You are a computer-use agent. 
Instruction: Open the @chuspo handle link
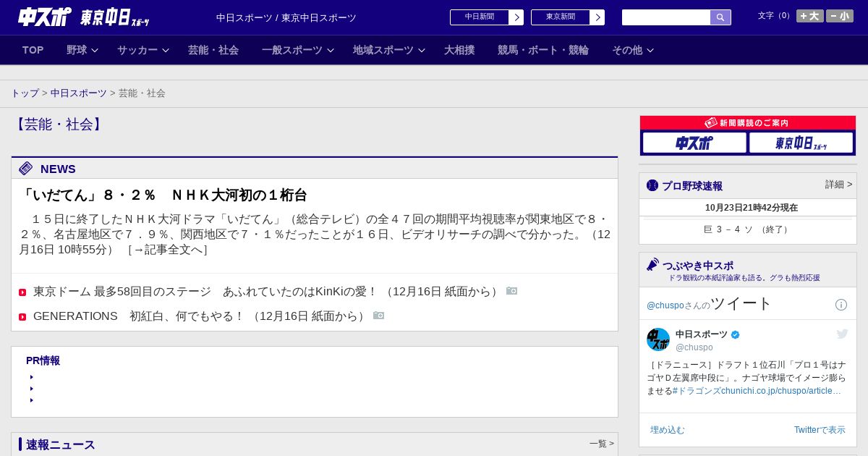(x=694, y=347)
